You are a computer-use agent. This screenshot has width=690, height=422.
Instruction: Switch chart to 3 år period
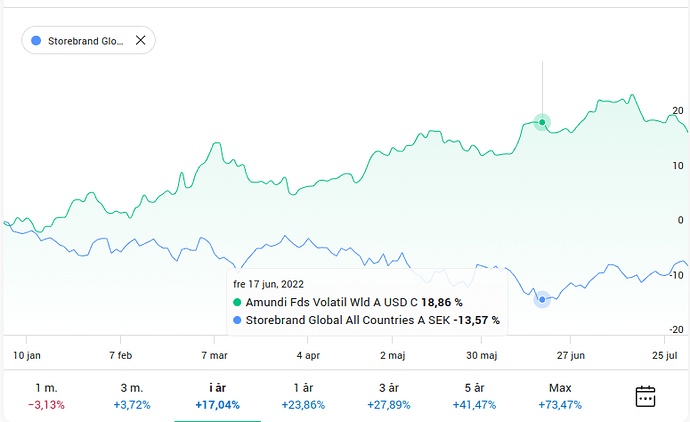pyautogui.click(x=389, y=396)
